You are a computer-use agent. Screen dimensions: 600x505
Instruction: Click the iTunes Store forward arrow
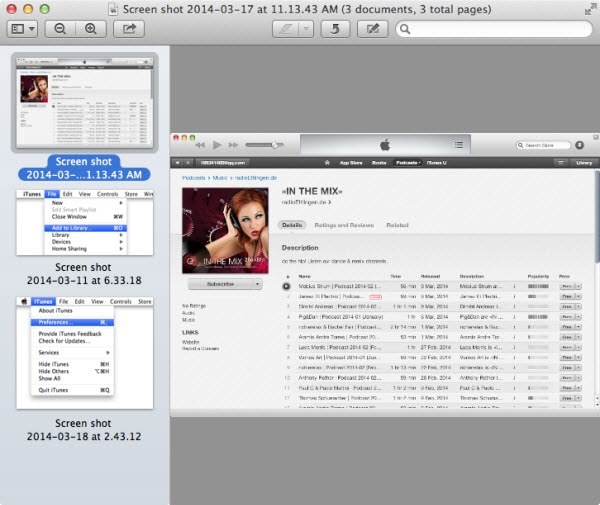point(188,163)
